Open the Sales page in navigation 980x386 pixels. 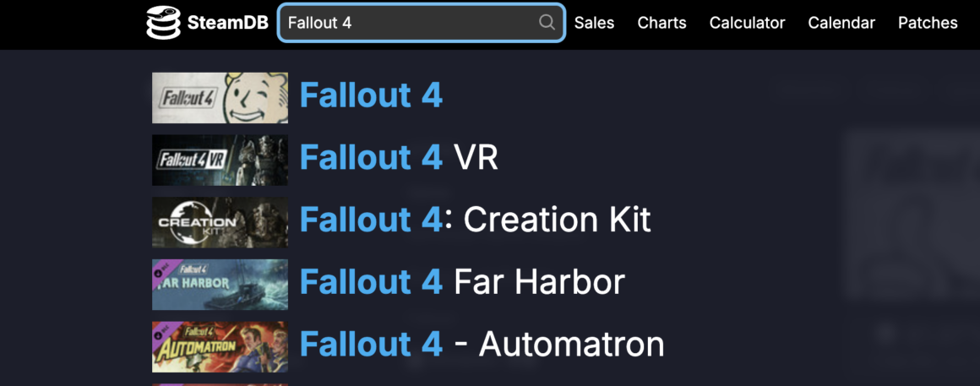pos(595,23)
